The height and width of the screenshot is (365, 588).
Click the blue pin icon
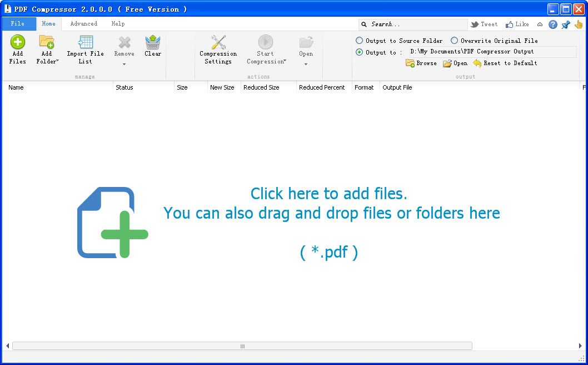[566, 25]
